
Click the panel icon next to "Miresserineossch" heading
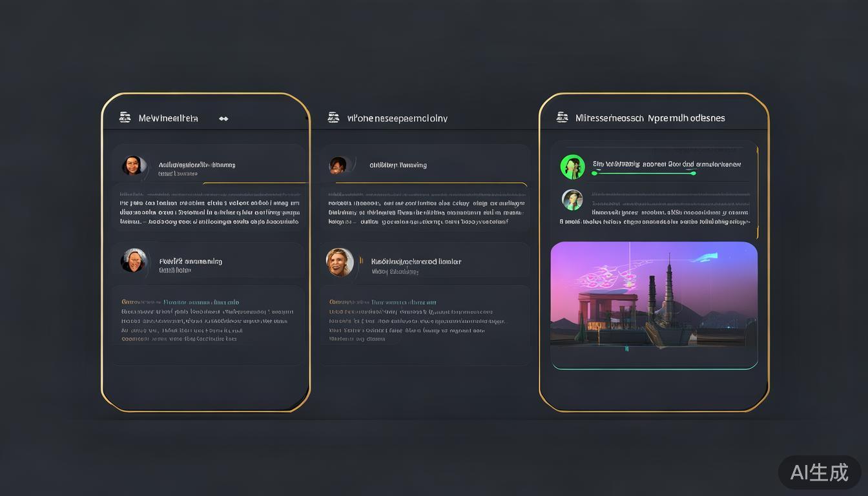point(561,117)
